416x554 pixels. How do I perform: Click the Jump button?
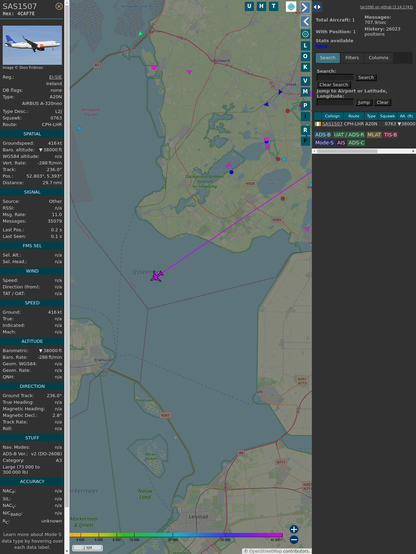(363, 102)
